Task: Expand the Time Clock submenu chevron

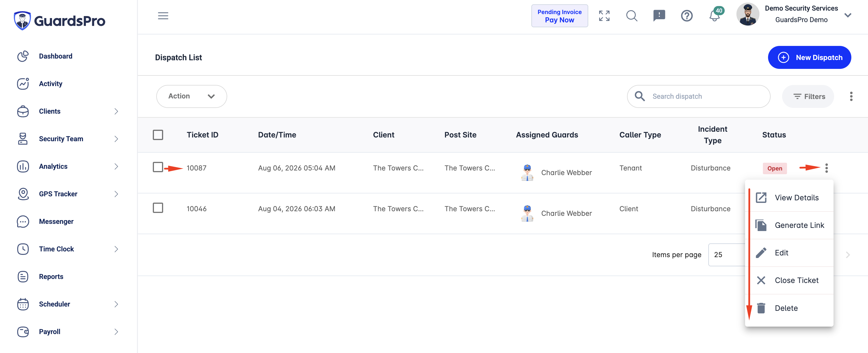Action: click(116, 249)
